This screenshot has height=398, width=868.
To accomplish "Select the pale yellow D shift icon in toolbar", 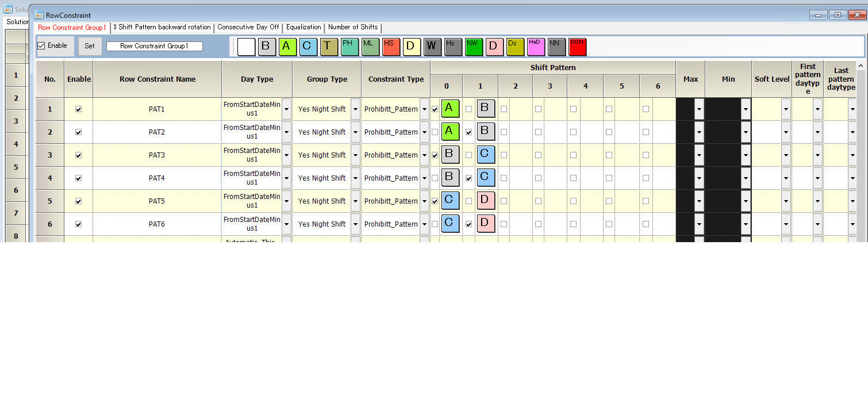I will 412,47.
